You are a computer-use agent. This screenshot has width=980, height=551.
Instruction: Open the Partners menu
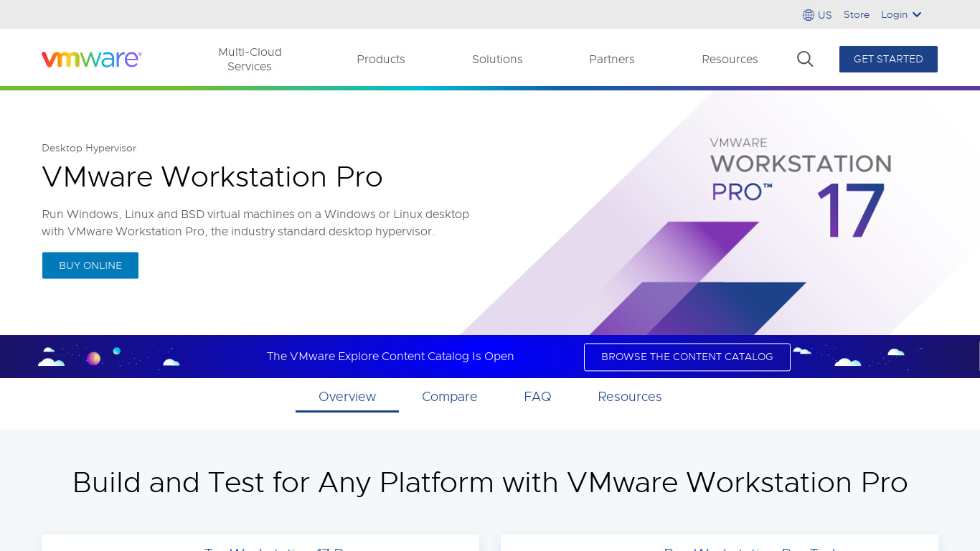point(612,59)
